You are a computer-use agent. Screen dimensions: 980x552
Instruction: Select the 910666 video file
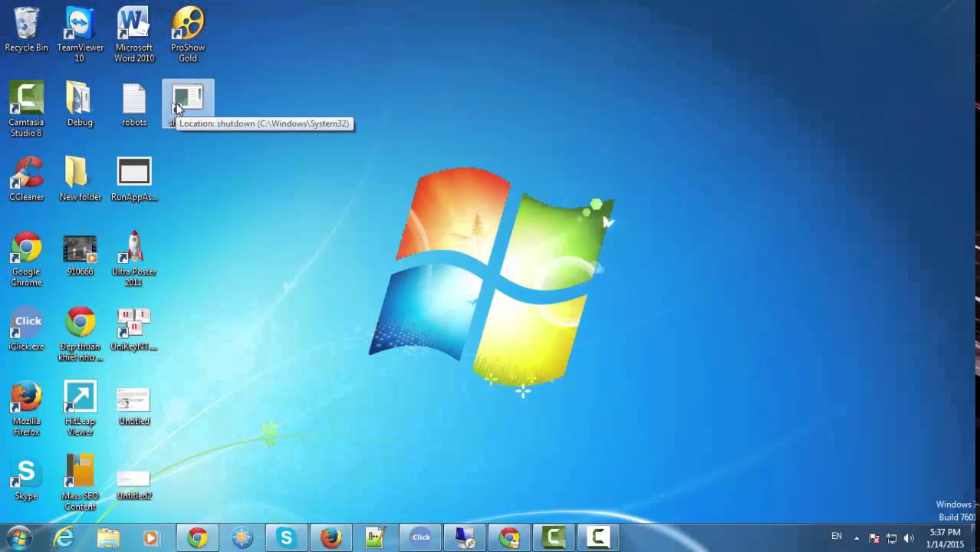(x=80, y=254)
